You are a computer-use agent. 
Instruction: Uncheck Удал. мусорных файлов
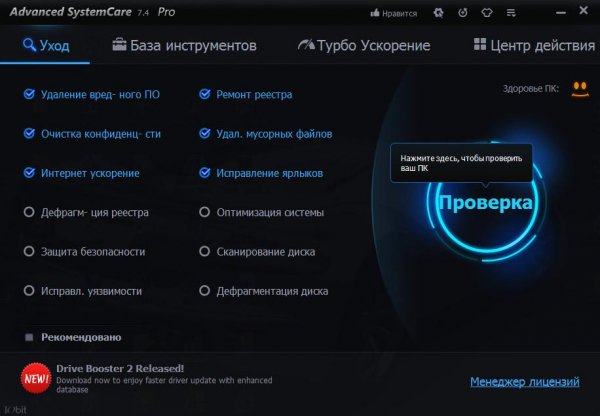click(x=205, y=134)
